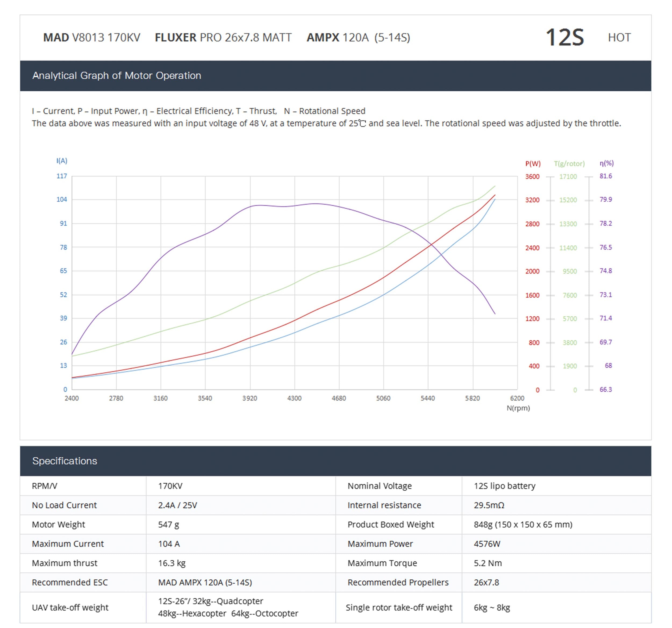Viewport: 672px width, 628px height.
Task: Click the AMPX 120A (5-14S) text
Action: tap(358, 38)
